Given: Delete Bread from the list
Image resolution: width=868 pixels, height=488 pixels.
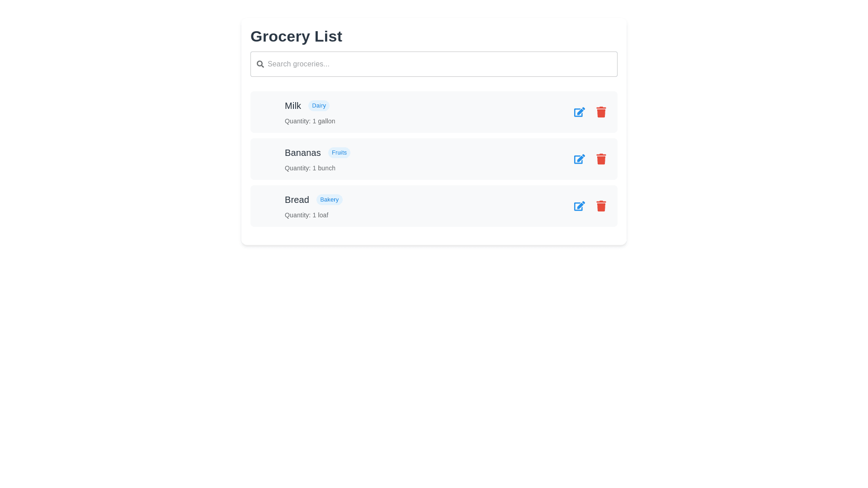Looking at the screenshot, I should pyautogui.click(x=601, y=206).
